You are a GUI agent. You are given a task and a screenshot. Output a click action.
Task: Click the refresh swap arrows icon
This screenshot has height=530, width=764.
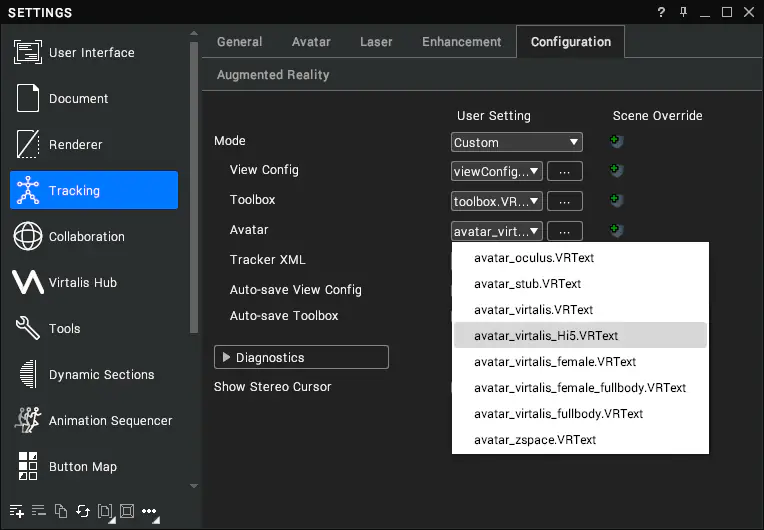click(83, 511)
